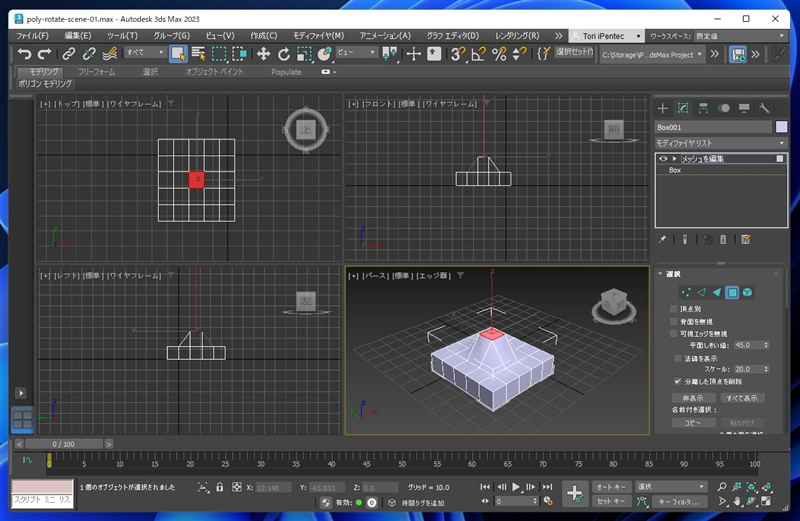800x521 pixels.
Task: Activate the Select Object tool
Action: [x=178, y=54]
